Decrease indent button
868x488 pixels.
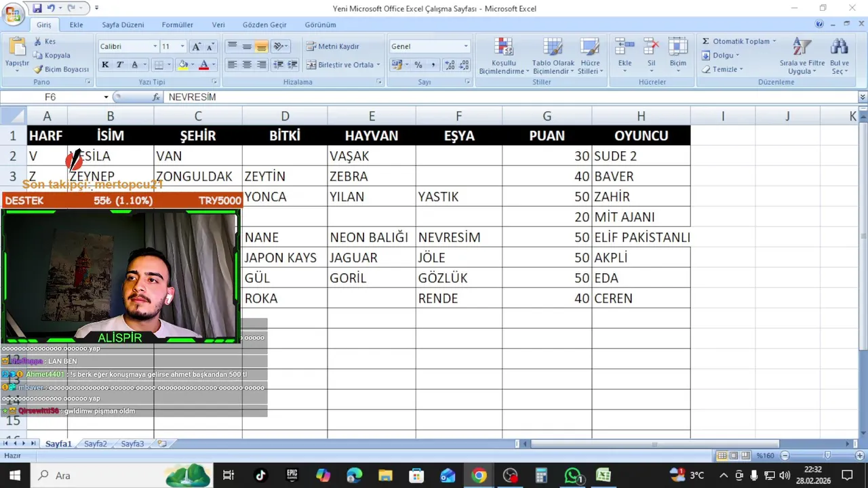tap(278, 65)
